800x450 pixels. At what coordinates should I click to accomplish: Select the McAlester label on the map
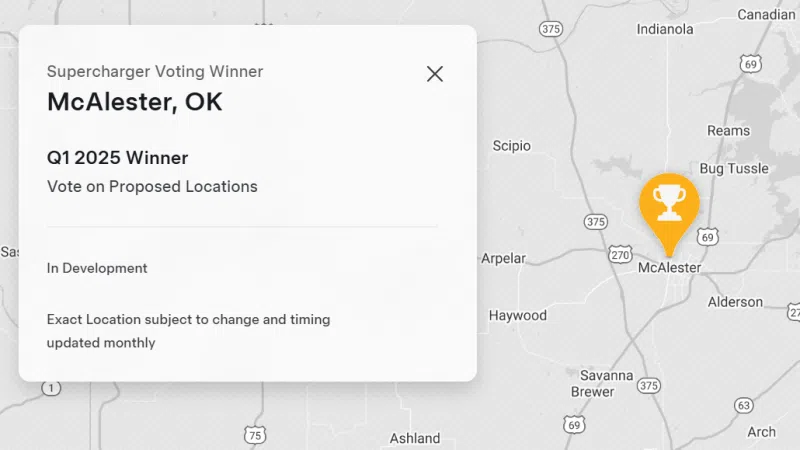[x=669, y=267]
